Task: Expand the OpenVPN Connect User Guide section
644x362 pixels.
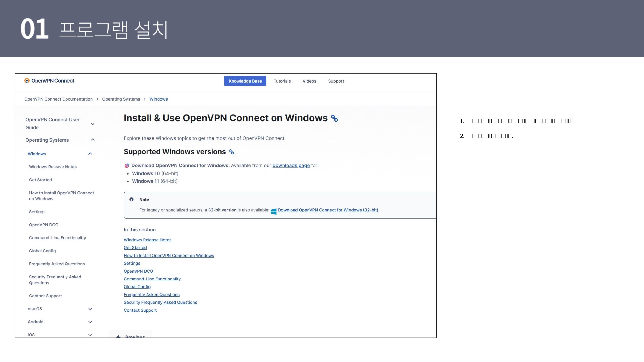Action: coord(93,124)
